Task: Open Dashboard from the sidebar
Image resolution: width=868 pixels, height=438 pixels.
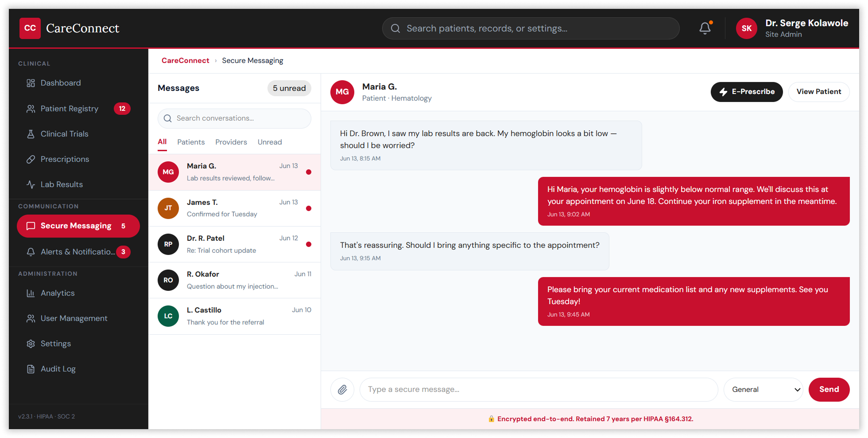Action: click(61, 83)
